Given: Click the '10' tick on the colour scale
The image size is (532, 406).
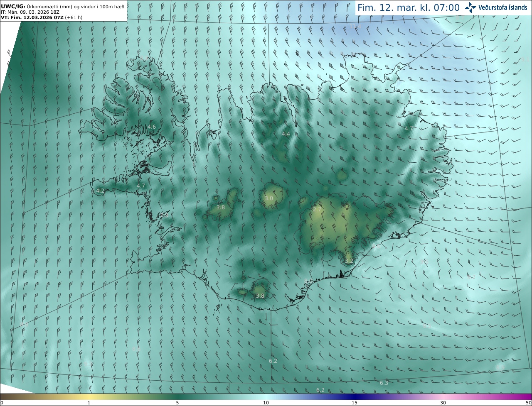Looking at the screenshot, I should pos(266,403).
